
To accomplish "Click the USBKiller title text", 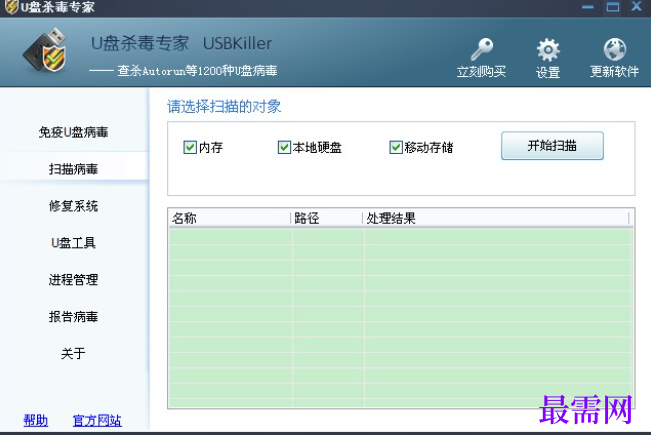I will tap(237, 43).
